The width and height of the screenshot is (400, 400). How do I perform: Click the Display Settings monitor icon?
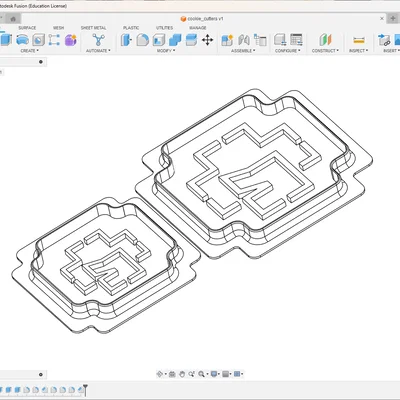click(214, 374)
